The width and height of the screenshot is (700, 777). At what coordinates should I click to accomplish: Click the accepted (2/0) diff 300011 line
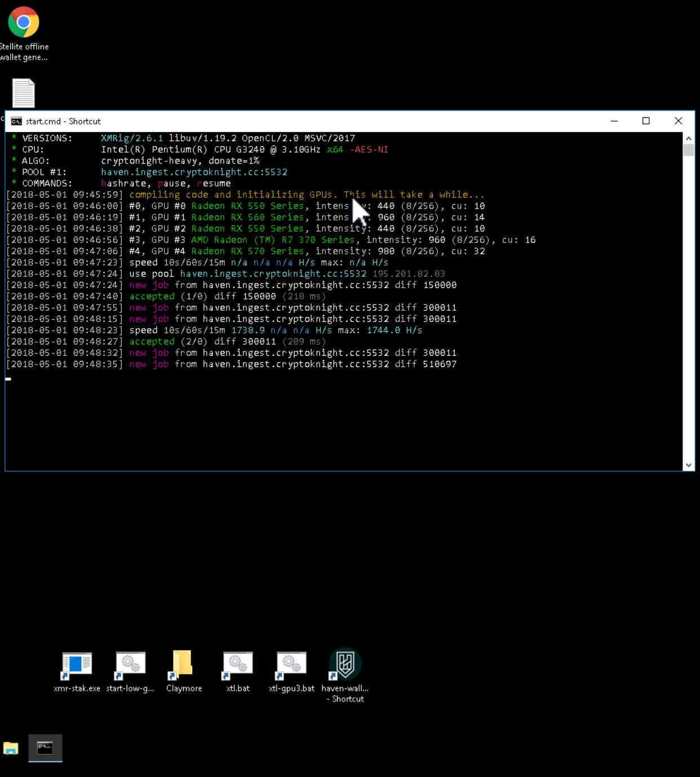(166, 341)
